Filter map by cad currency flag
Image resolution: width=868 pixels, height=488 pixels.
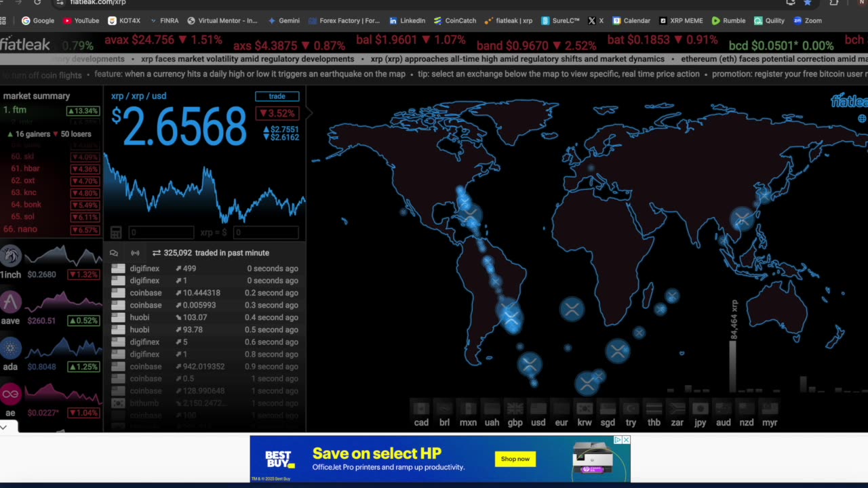coord(421,409)
